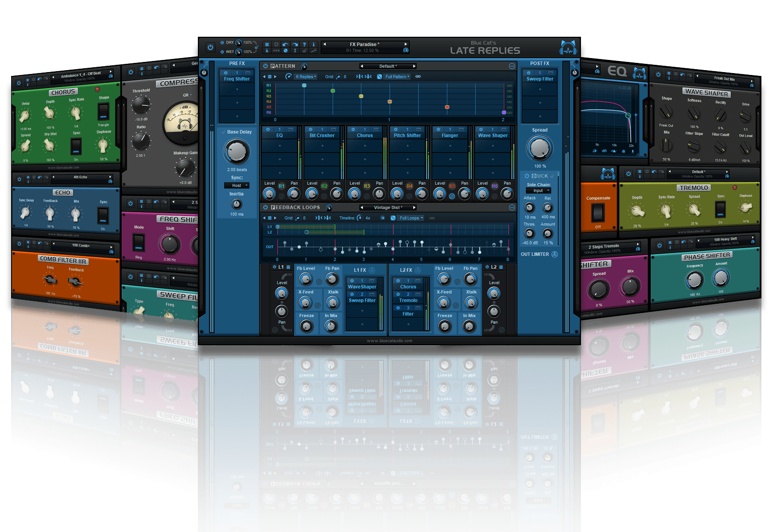Select the Pitch Shifter effect slot
774x532 pixels.
(x=407, y=135)
